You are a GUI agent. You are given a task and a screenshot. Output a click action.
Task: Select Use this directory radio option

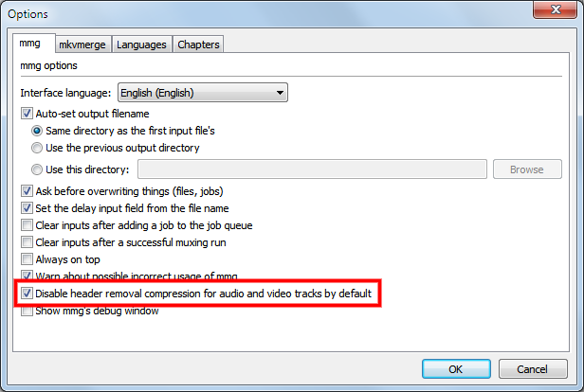(38, 169)
